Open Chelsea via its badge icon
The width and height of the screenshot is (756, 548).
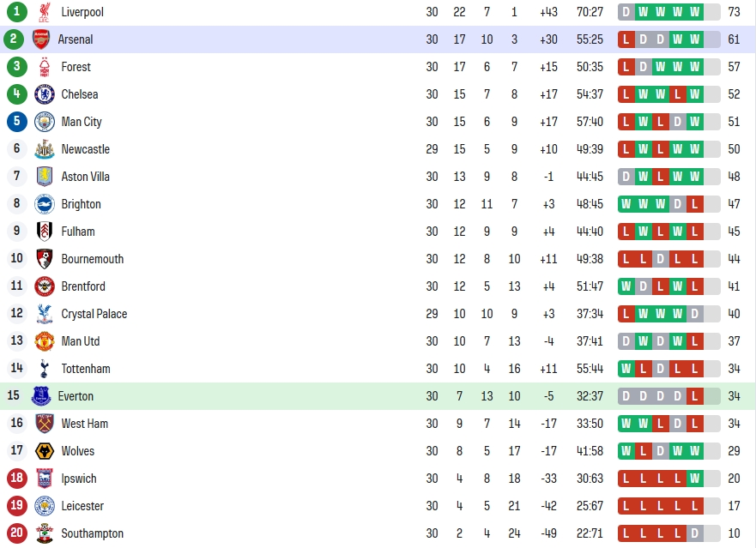45,94
